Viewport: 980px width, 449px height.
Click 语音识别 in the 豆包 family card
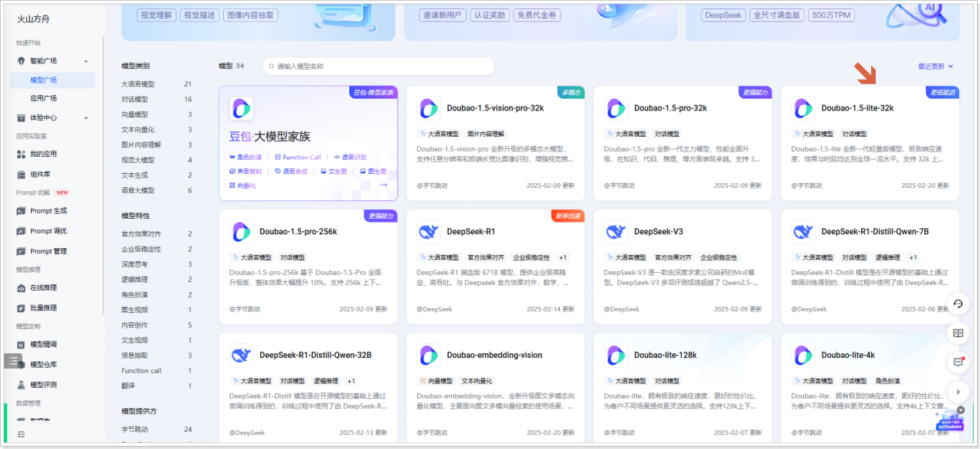pos(351,157)
